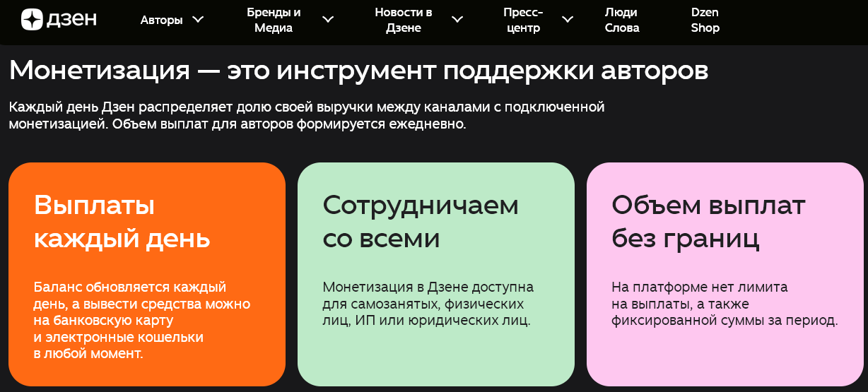Viewport: 868px width, 392px height.
Task: Go to the Люди Слова link
Action: click(622, 20)
